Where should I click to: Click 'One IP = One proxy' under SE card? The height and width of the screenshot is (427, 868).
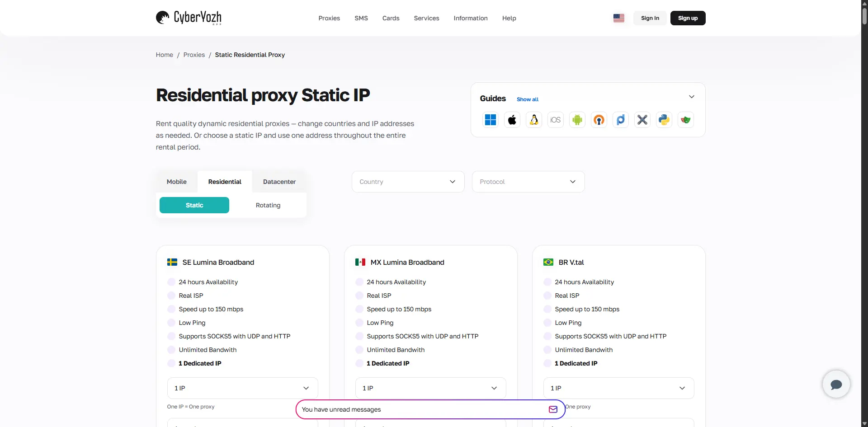point(191,407)
